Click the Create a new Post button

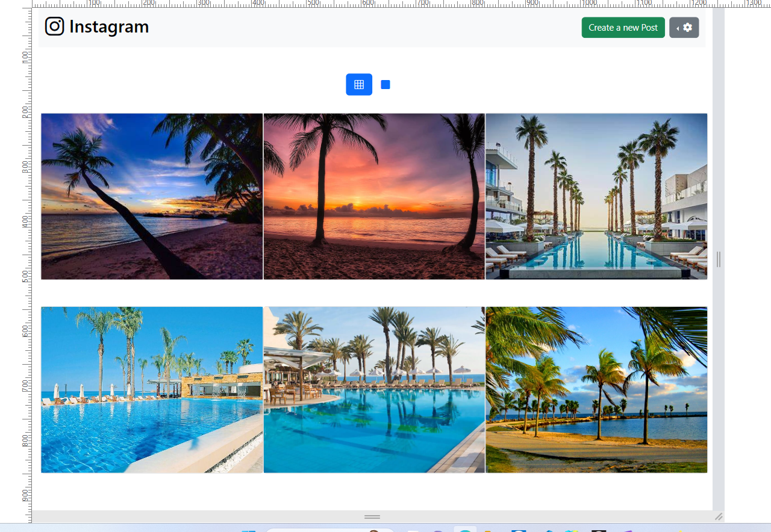coord(623,27)
